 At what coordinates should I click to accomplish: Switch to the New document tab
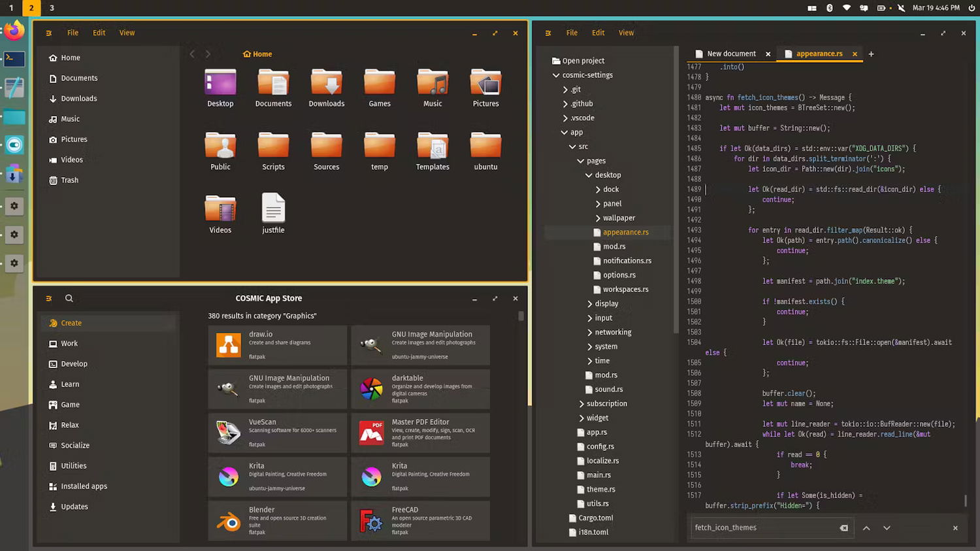pyautogui.click(x=731, y=54)
